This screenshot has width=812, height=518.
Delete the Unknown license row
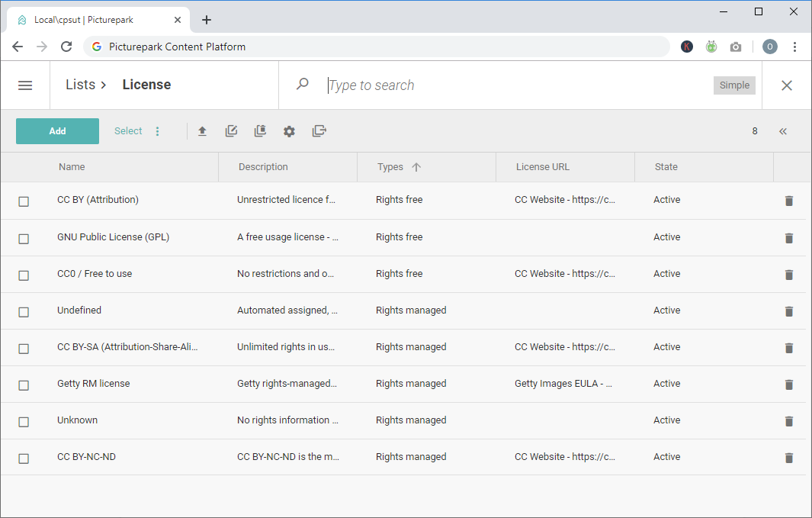tap(788, 421)
